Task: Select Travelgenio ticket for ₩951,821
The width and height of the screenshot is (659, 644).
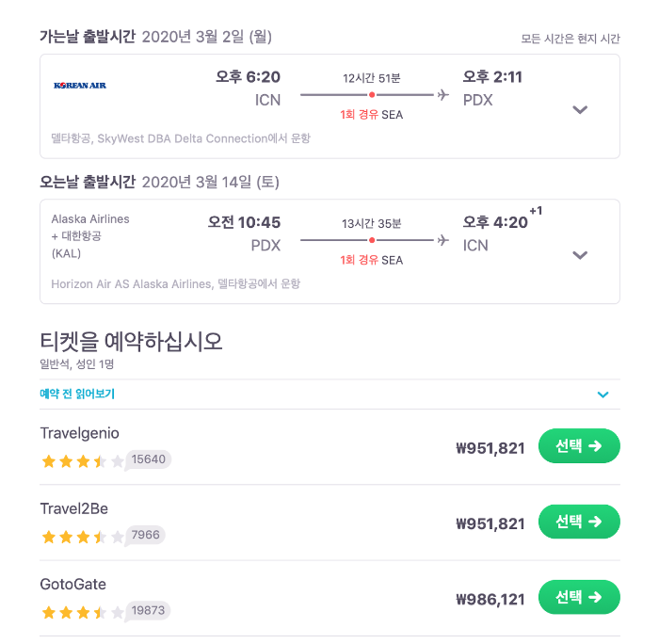Action: point(578,446)
